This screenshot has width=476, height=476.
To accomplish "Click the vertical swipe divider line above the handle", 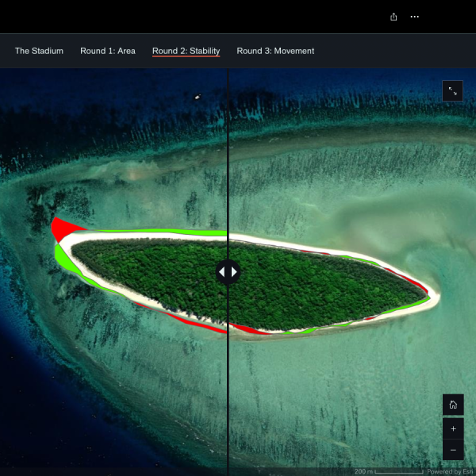I will coord(228,159).
